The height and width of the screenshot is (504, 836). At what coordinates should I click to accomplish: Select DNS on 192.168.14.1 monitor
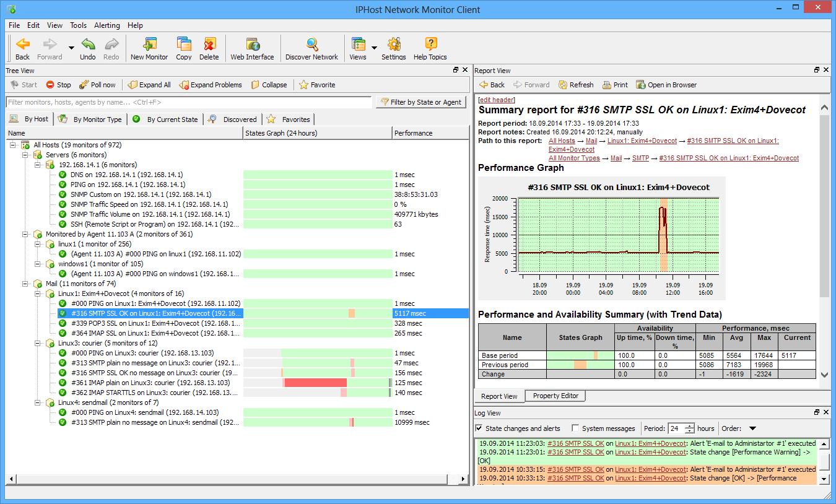[128, 175]
